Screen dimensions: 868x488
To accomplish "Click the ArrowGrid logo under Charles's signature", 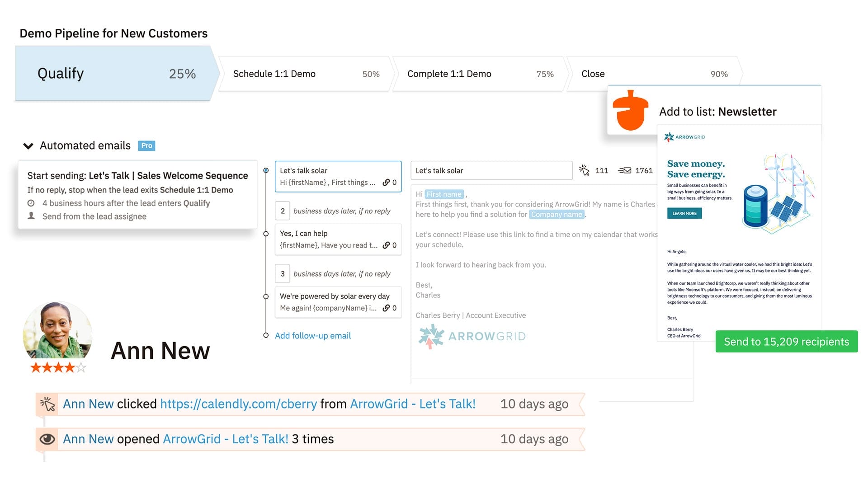I will [472, 336].
